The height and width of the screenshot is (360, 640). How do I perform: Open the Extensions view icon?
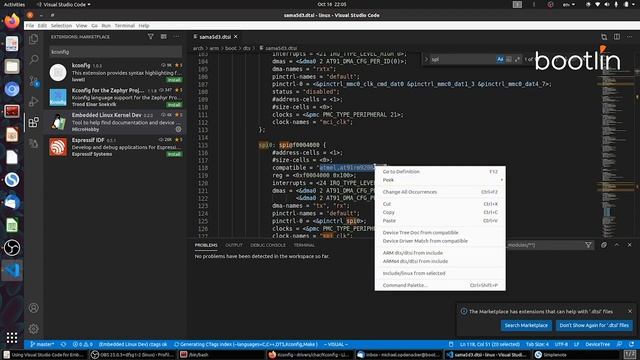34,122
